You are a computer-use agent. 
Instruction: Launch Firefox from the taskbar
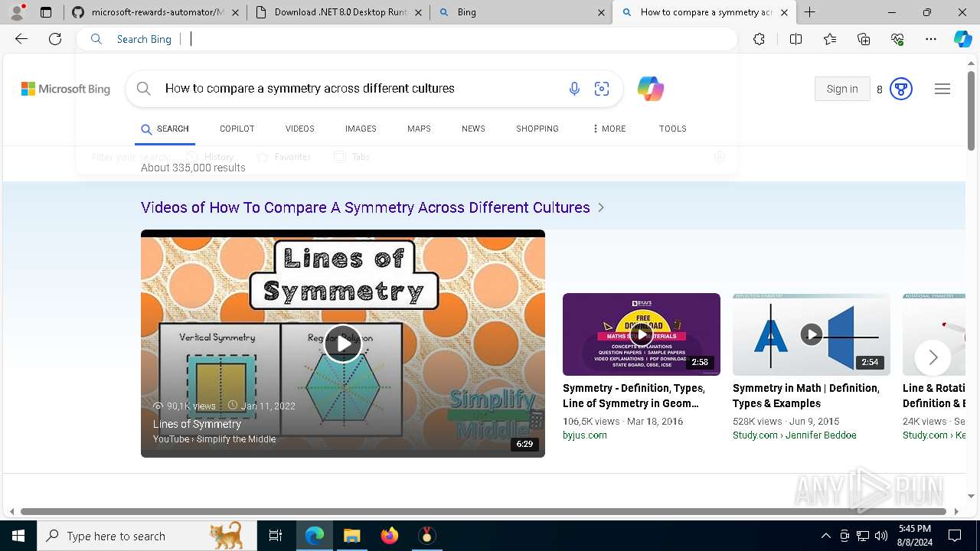[x=390, y=536]
